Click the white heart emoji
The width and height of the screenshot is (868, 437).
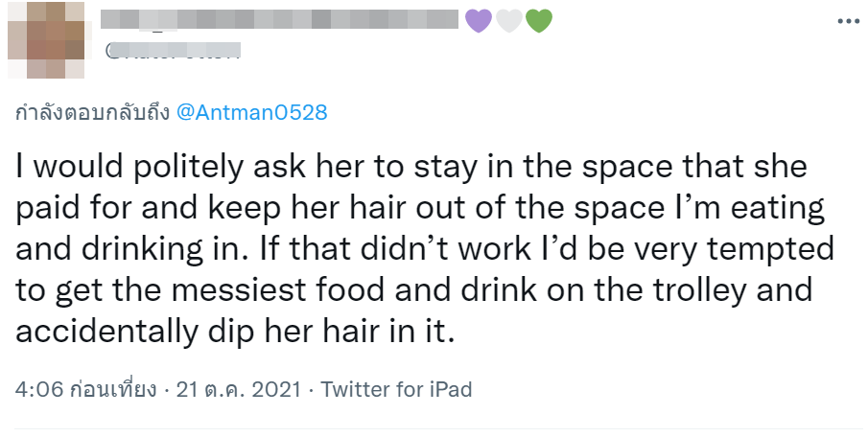tap(508, 20)
